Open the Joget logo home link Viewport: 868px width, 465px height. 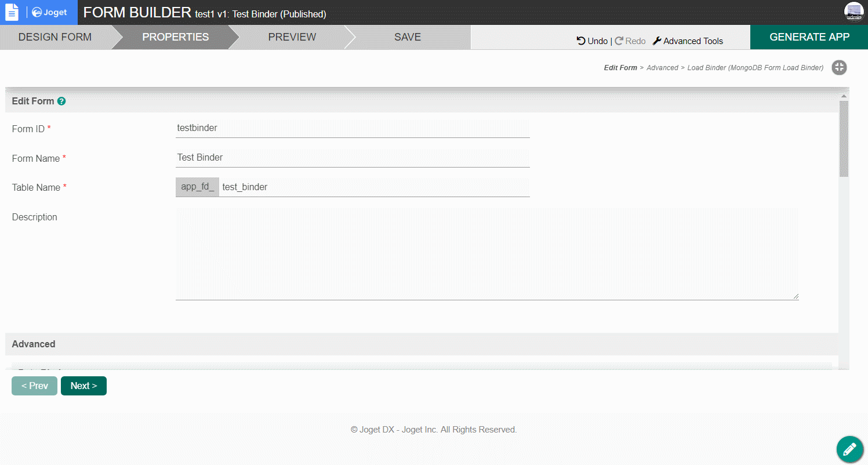tap(49, 12)
